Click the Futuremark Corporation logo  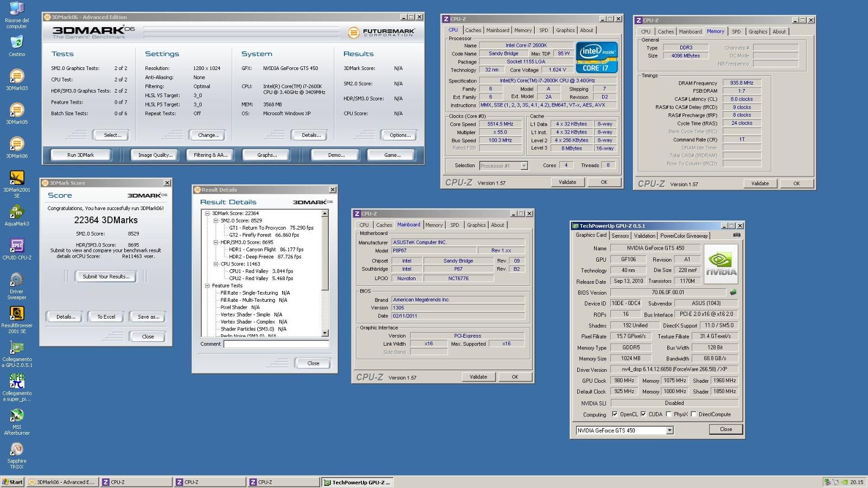click(382, 33)
